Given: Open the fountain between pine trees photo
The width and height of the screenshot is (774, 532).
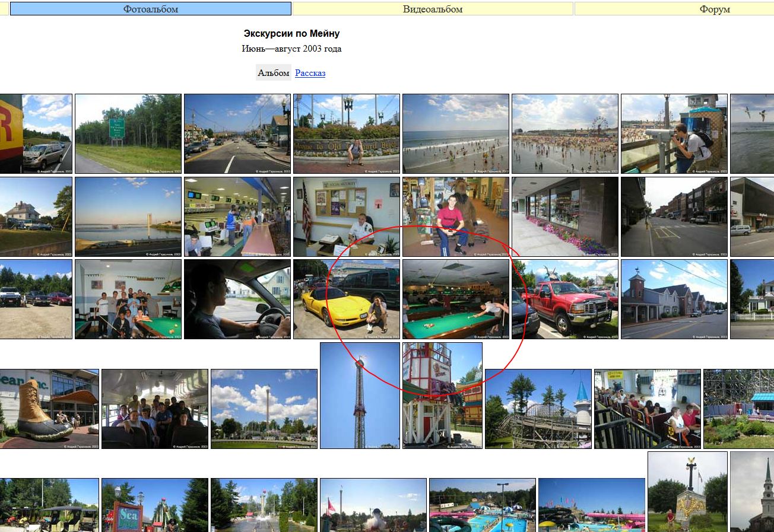Looking at the screenshot, I should [x=264, y=505].
